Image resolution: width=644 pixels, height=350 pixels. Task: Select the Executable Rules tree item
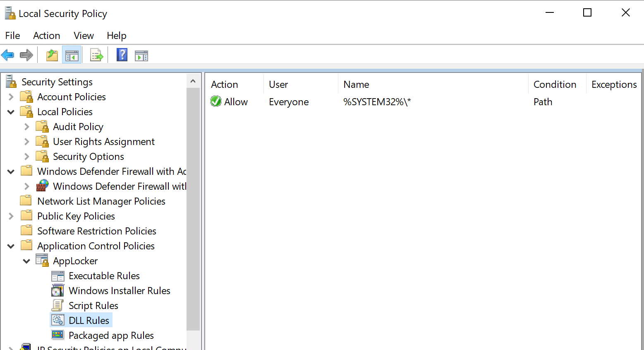[104, 276]
